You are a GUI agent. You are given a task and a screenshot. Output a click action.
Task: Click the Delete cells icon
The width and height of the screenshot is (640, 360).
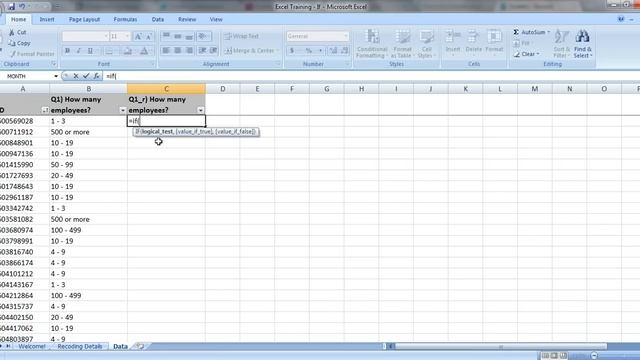473,37
